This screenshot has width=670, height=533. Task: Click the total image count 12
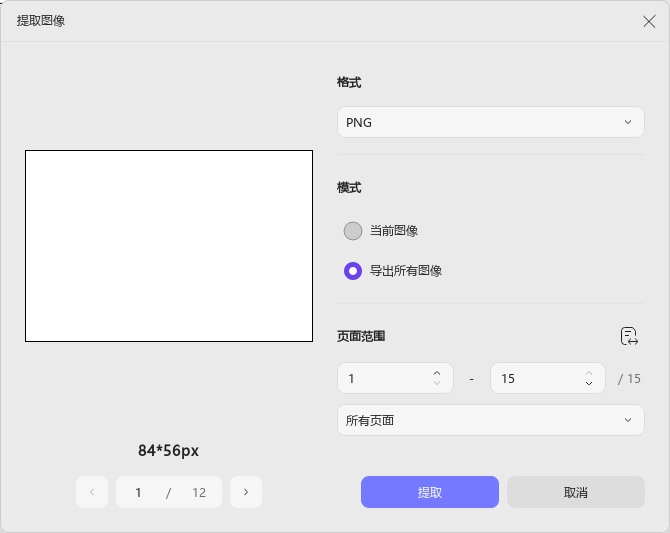click(x=199, y=492)
